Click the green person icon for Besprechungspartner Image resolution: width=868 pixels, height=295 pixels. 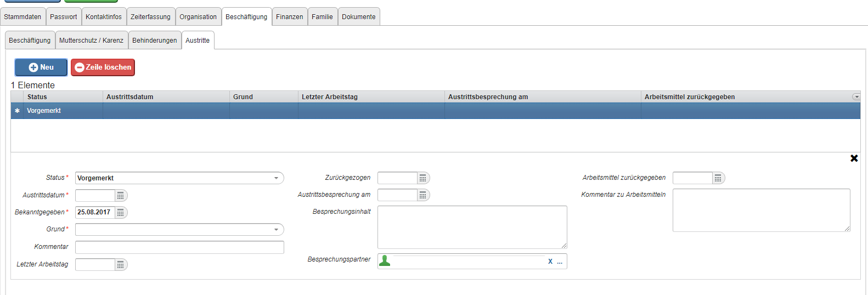coord(385,261)
